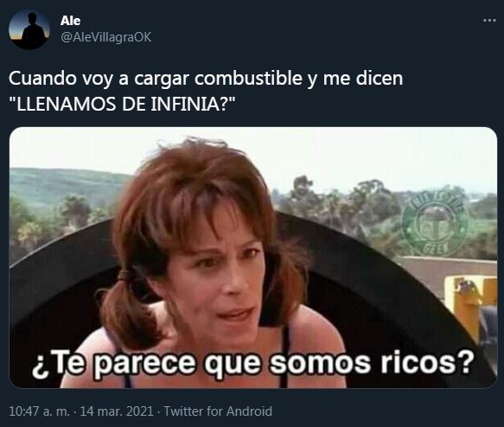Screen dimensions: 504x427
Task: Open the 'Twitter for Android' source link
Action: 218,411
